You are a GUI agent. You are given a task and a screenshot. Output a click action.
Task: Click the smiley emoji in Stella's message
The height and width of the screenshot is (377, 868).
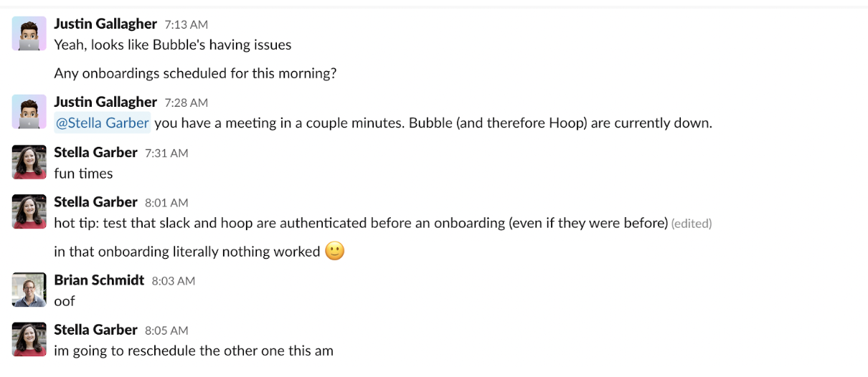[x=334, y=251]
